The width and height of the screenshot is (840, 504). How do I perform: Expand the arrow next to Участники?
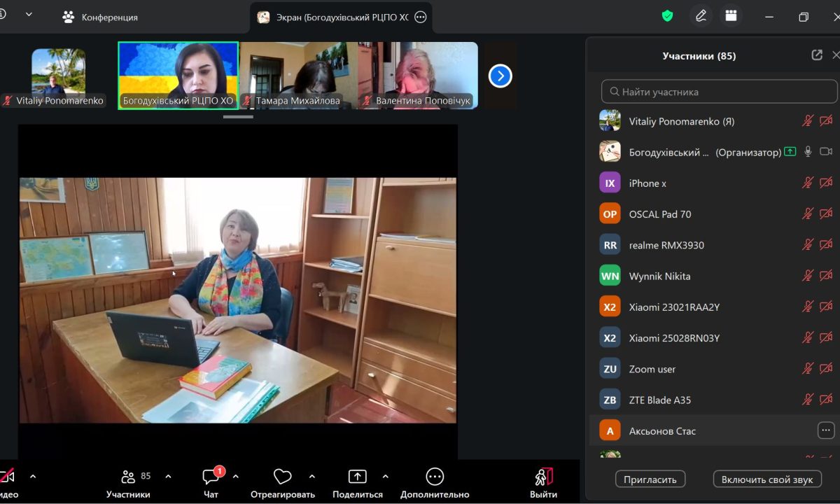tap(168, 477)
